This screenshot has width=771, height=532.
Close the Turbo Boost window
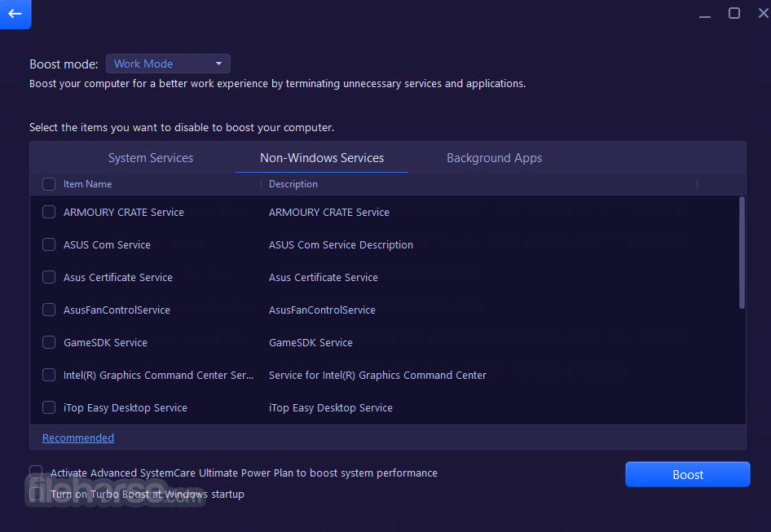coord(763,13)
